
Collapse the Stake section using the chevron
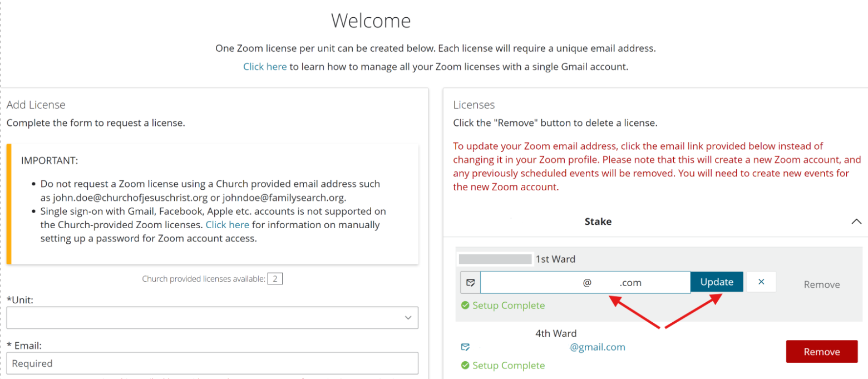tap(856, 222)
